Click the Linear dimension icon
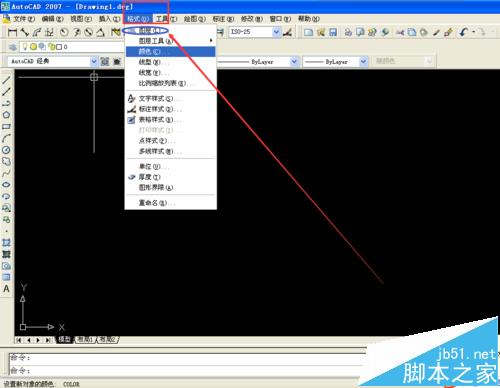Screen dimensions: 500x388 click(12, 32)
